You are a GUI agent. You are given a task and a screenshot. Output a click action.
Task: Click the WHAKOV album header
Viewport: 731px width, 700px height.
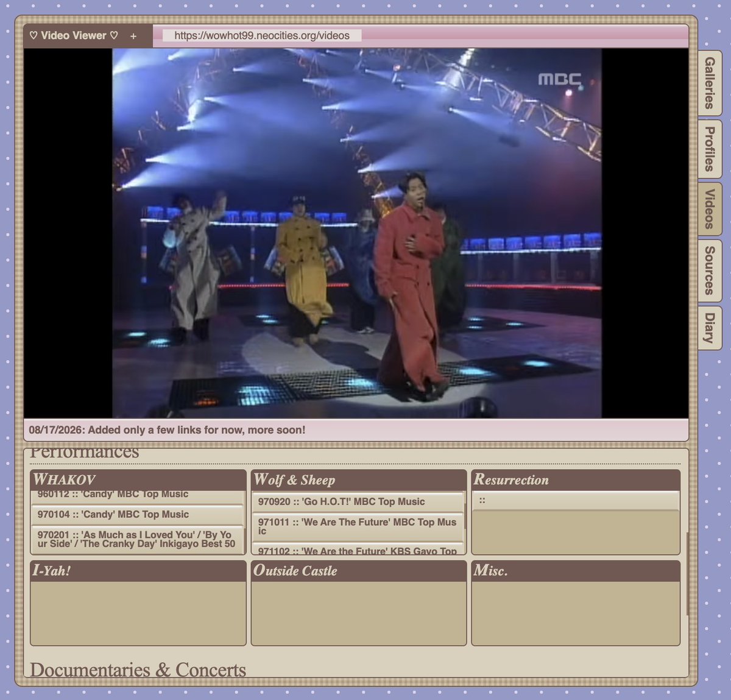click(x=138, y=479)
